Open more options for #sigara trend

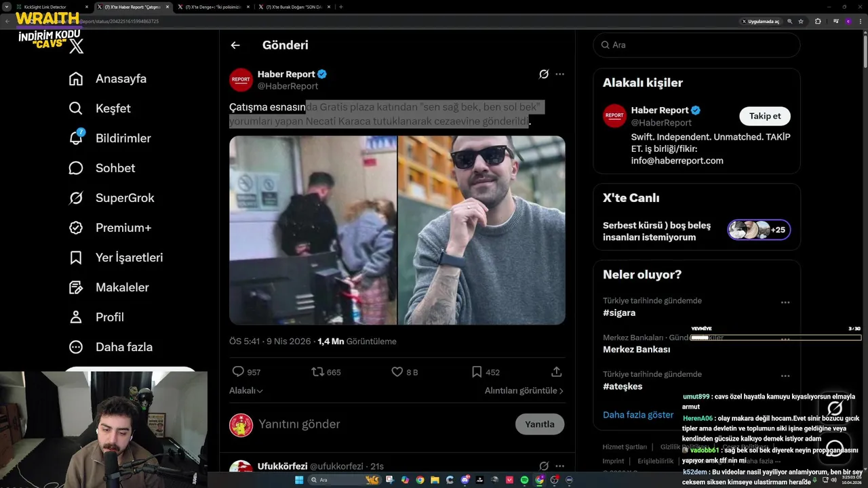coord(785,302)
